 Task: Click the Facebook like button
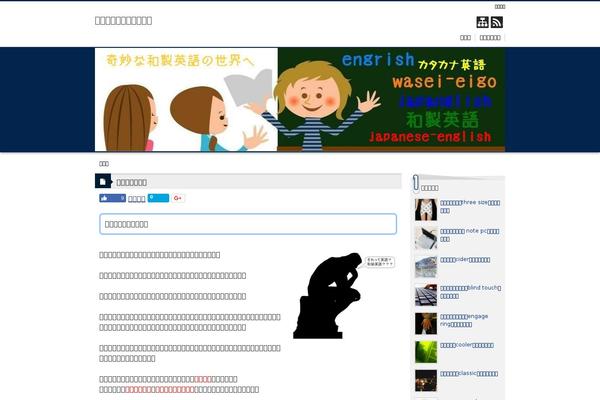point(112,198)
